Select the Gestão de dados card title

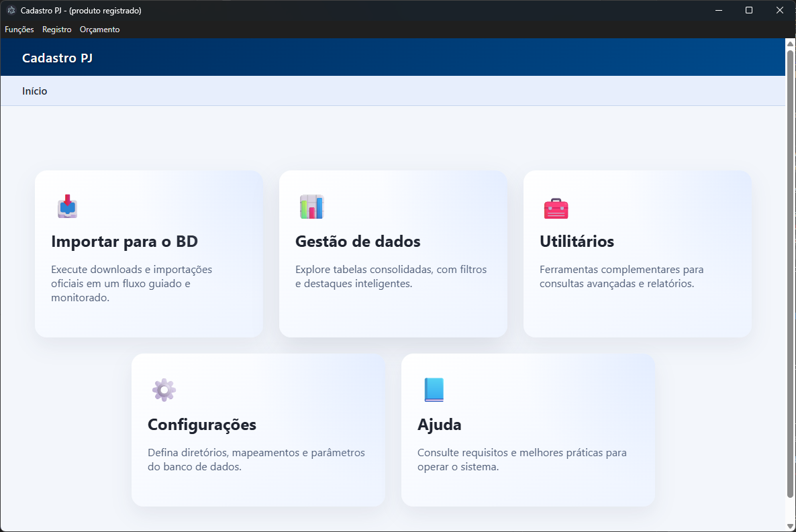(358, 242)
